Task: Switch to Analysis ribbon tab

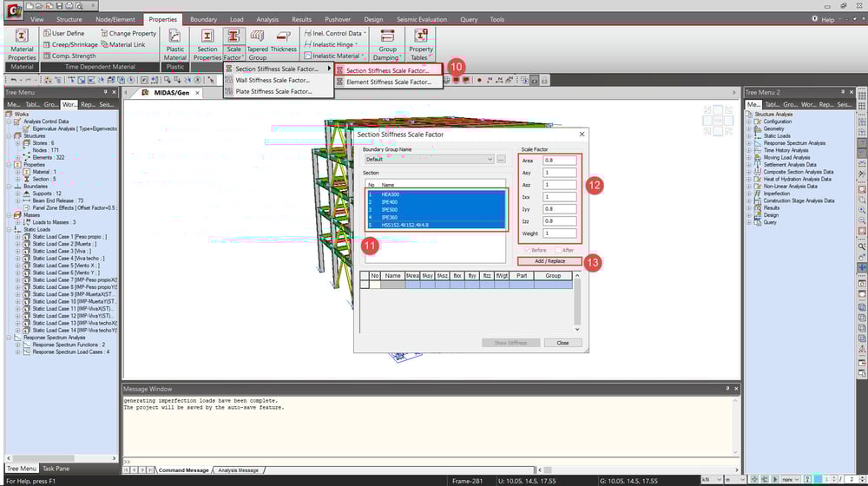Action: [267, 19]
